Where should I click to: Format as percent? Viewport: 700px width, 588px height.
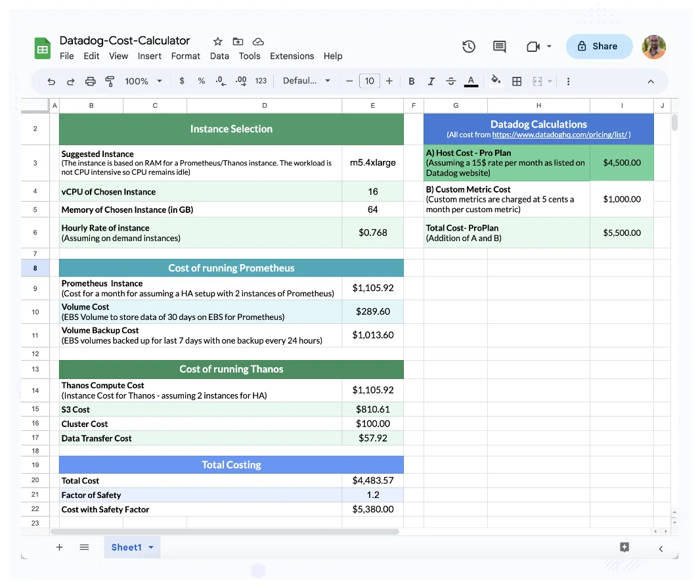pyautogui.click(x=202, y=81)
